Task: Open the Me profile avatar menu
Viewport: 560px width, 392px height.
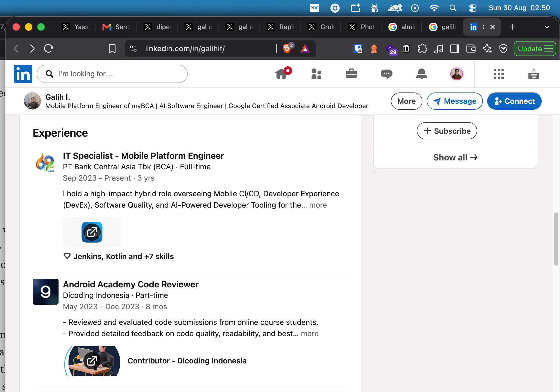Action: [x=456, y=74]
